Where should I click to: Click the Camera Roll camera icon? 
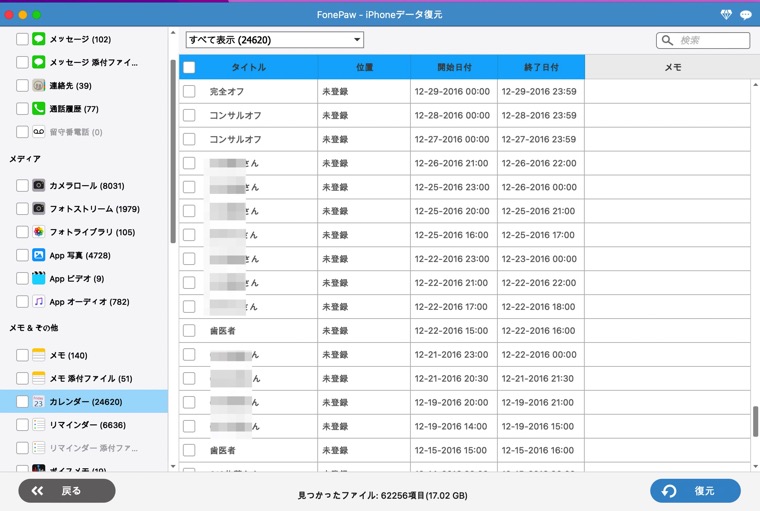click(x=39, y=185)
